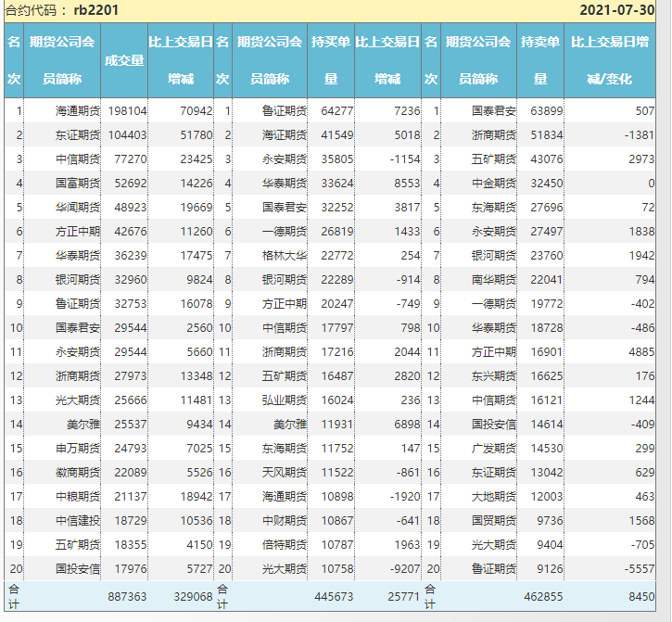Select 国富期货 in the volume ranking
This screenshot has height=622, width=672.
click(x=78, y=184)
